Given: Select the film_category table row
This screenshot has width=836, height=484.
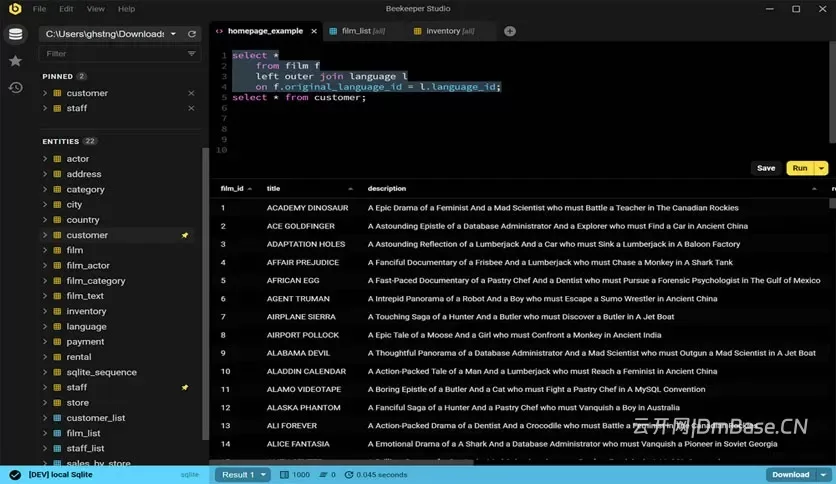Looking at the screenshot, I should click(x=116, y=281).
